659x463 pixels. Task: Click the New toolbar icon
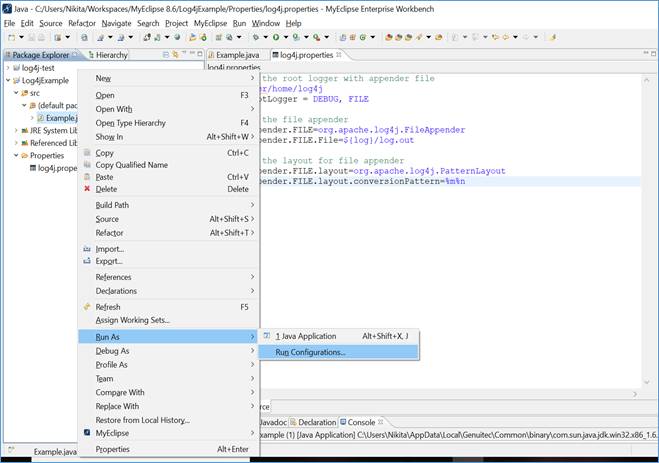[x=12, y=37]
